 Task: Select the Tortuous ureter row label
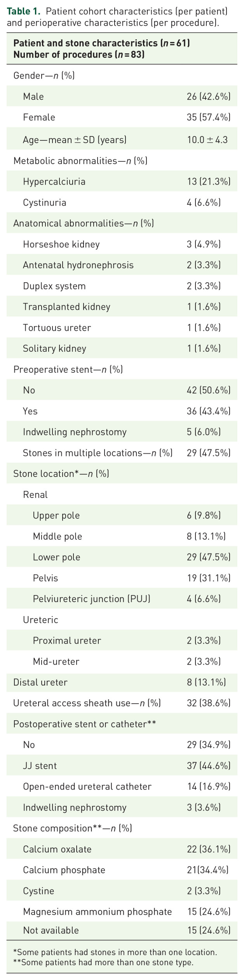(x=57, y=328)
